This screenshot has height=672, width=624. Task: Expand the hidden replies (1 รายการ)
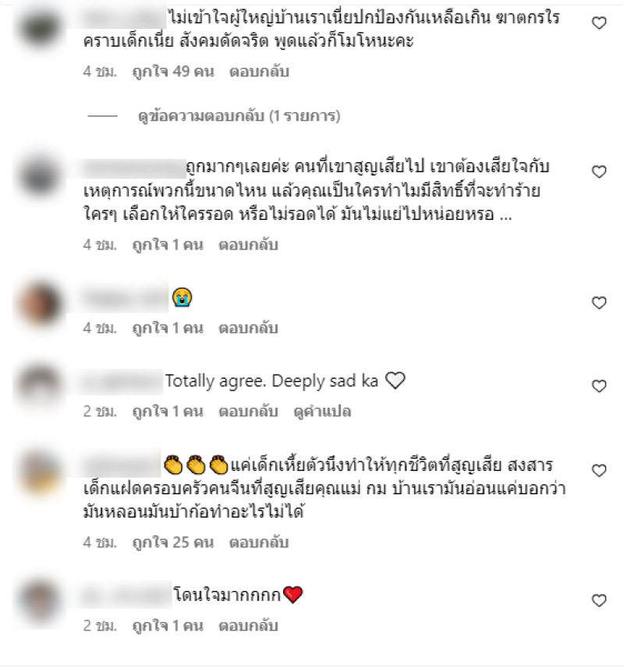pyautogui.click(x=239, y=115)
